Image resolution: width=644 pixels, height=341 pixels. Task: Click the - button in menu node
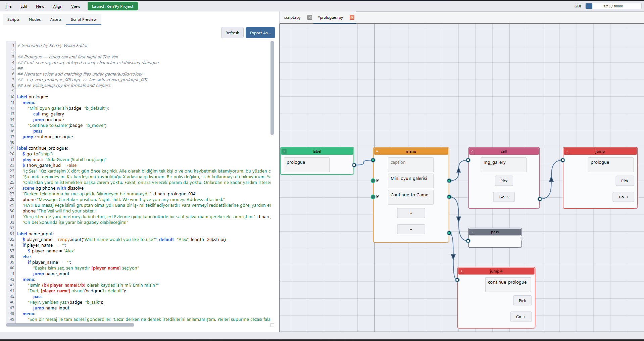click(411, 229)
